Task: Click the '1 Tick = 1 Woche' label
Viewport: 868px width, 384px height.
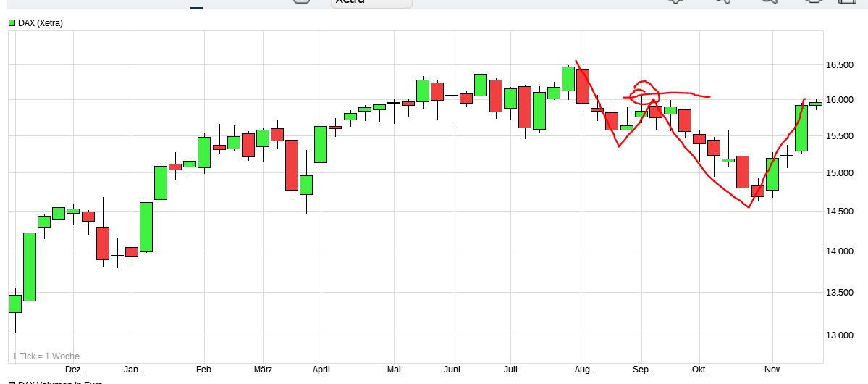Action: click(46, 356)
